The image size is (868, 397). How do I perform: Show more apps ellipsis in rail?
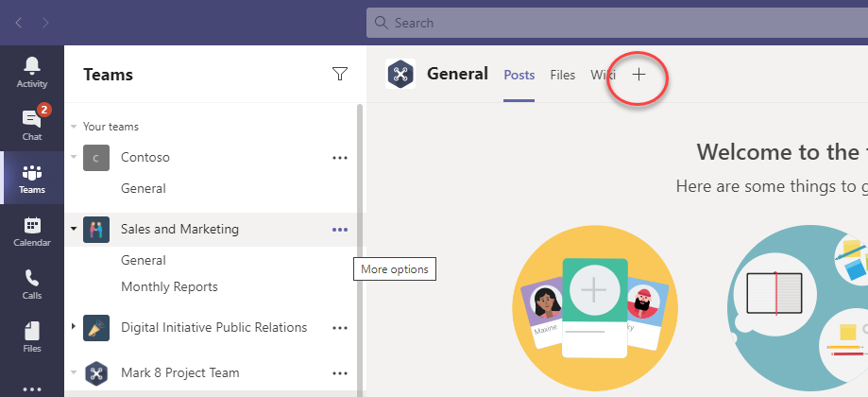[x=31, y=389]
